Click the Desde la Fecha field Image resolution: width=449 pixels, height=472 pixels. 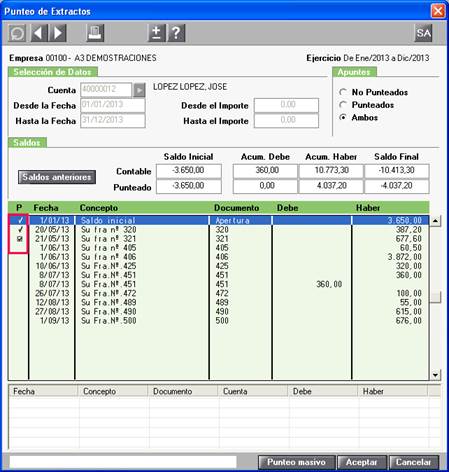pyautogui.click(x=113, y=105)
